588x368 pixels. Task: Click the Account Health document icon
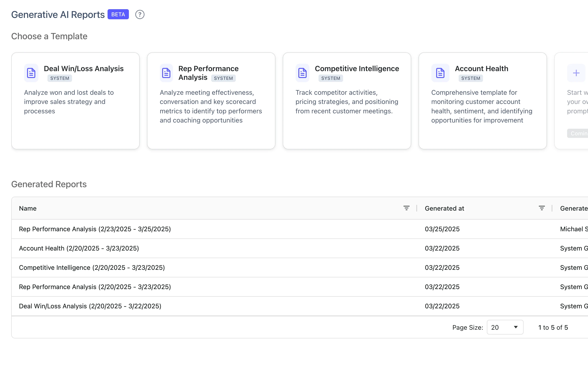[440, 73]
